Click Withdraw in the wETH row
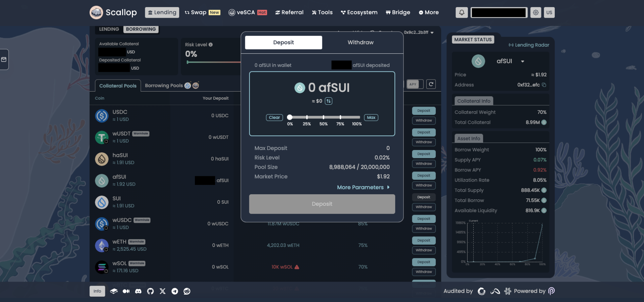This screenshot has height=302, width=644. coord(424,250)
